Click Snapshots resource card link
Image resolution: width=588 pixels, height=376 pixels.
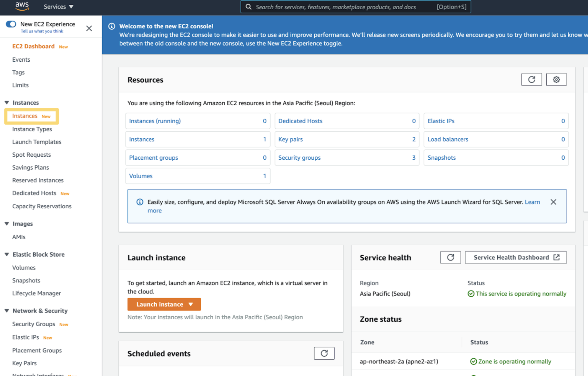[441, 158]
